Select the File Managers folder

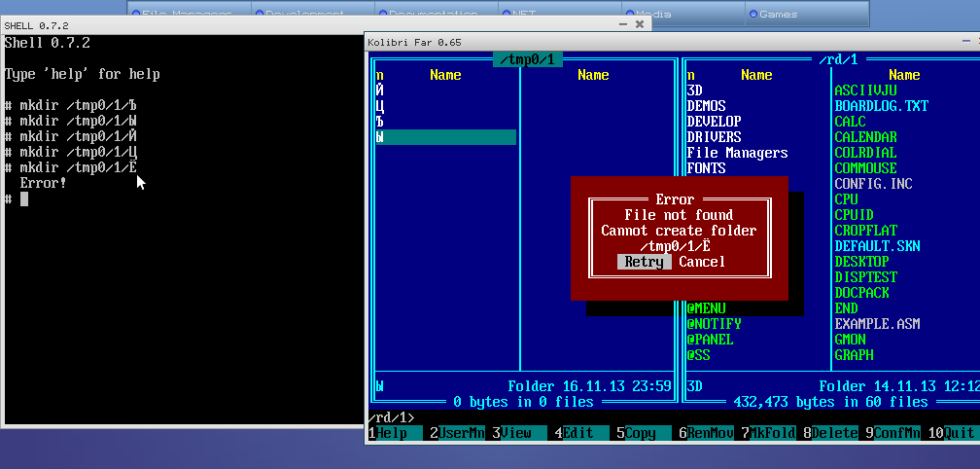(737, 153)
